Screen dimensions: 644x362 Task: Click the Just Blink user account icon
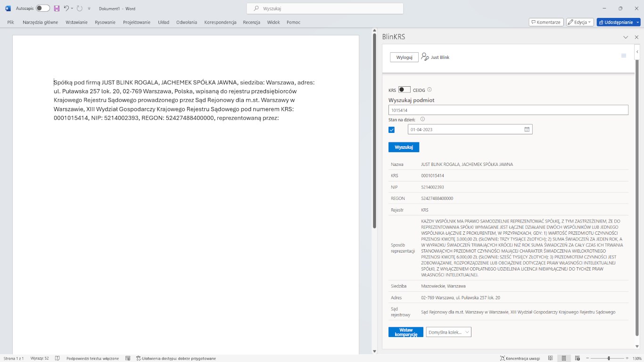pyautogui.click(x=425, y=57)
